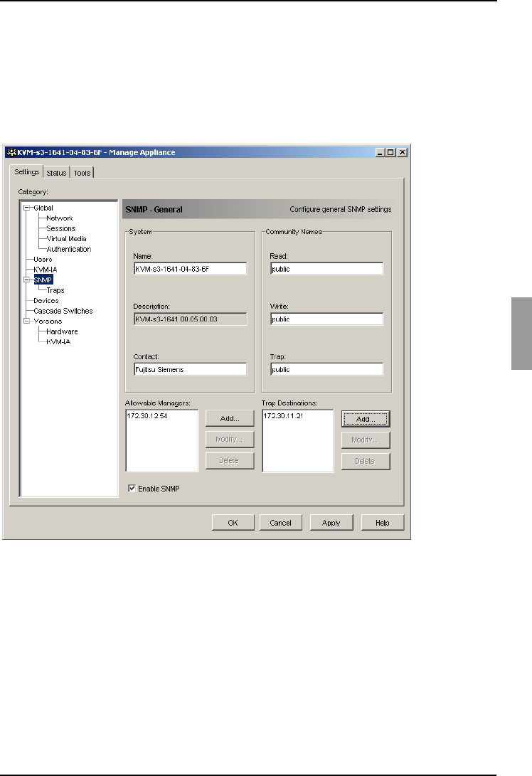Click the Contact input field
Screen dimensions: 532x776
pos(190,369)
